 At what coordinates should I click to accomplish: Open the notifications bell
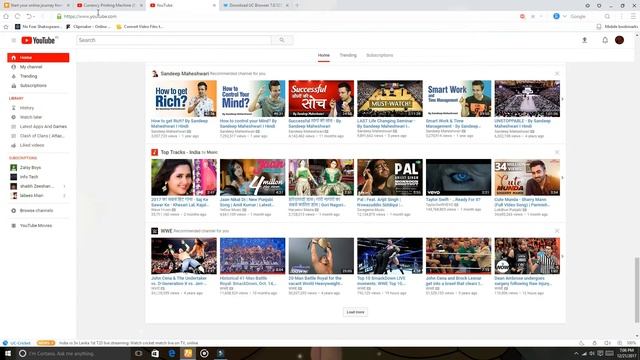(605, 40)
